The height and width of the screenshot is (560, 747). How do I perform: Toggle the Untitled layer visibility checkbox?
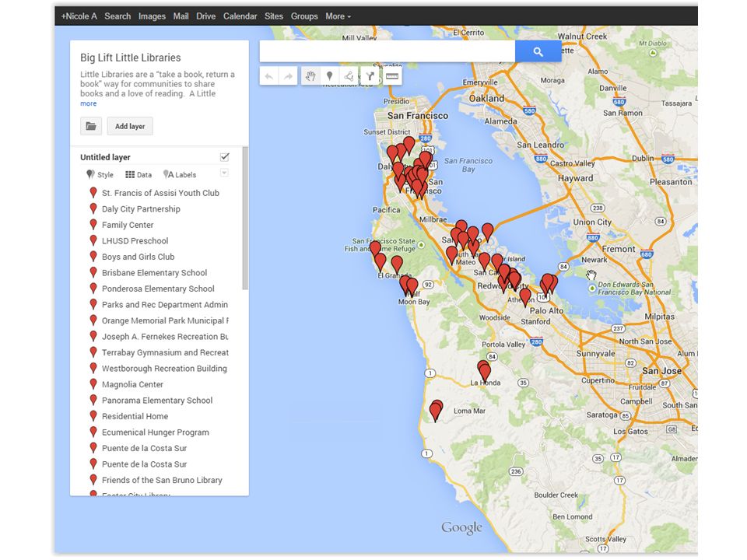(x=225, y=156)
